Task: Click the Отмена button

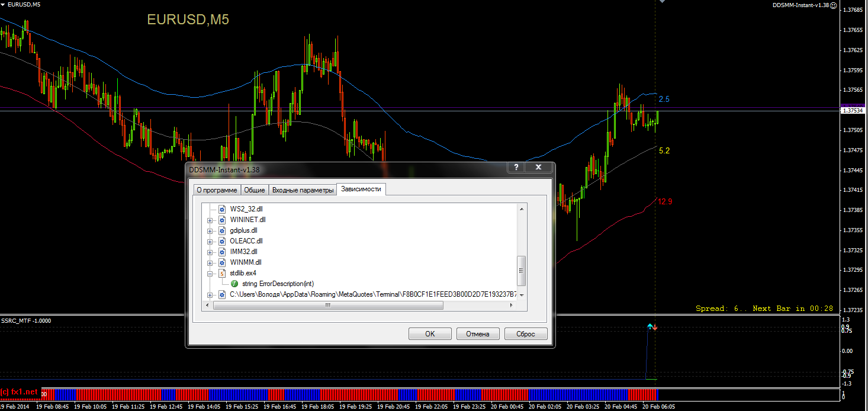Action: [478, 334]
